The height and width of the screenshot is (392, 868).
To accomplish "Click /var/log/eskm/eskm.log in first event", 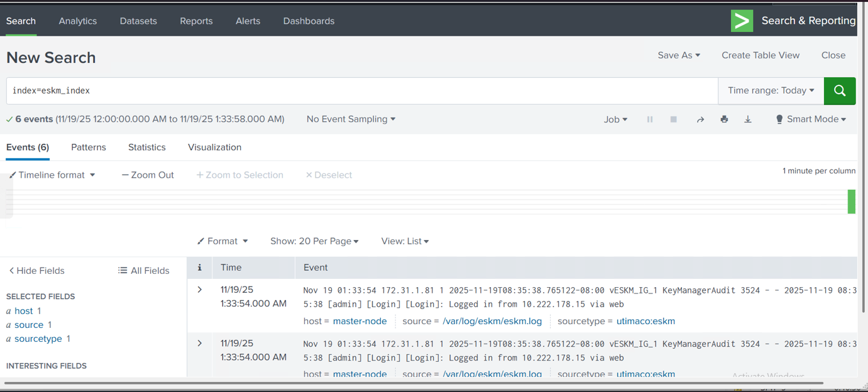I will [x=492, y=321].
